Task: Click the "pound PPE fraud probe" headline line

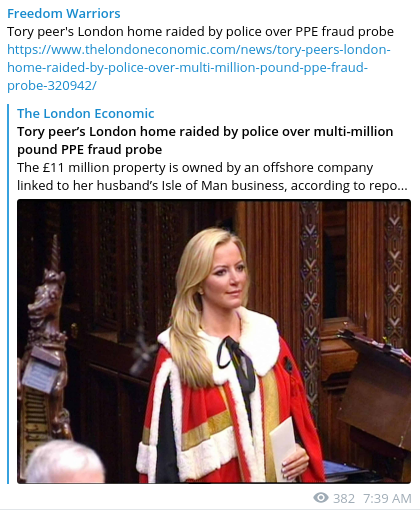Action: [90, 149]
